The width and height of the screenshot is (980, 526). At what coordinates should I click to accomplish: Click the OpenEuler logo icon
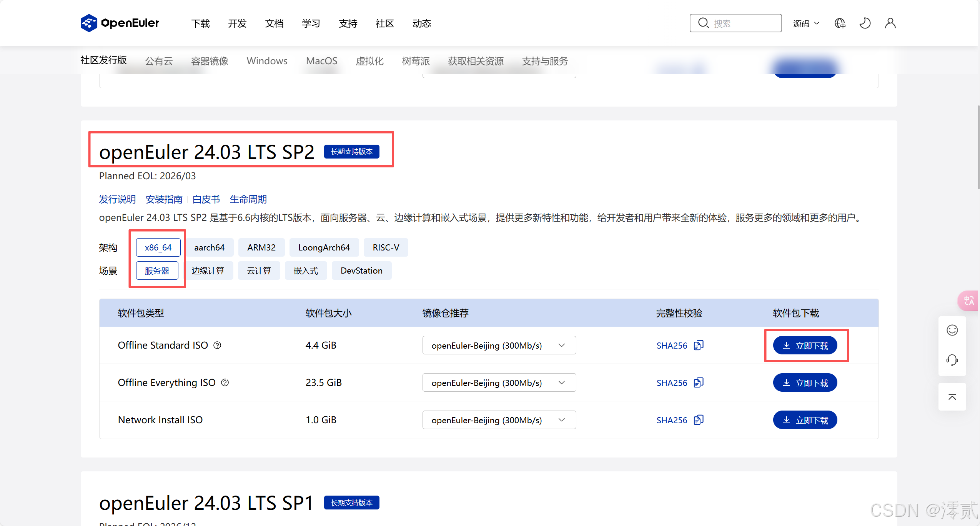89,23
